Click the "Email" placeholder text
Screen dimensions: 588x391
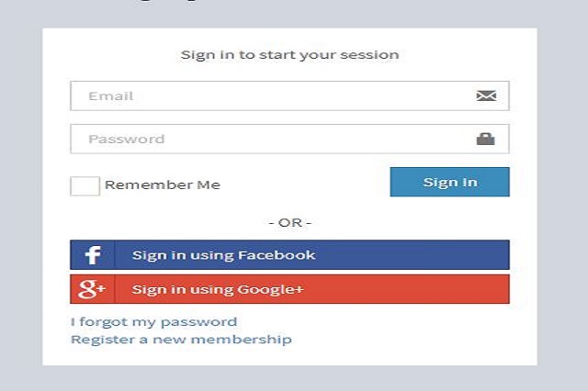tap(110, 95)
